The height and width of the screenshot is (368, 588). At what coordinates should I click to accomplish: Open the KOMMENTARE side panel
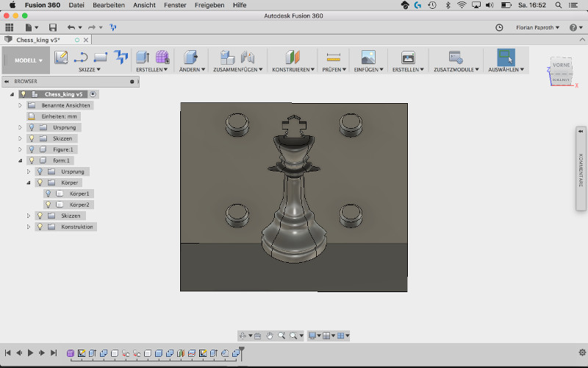click(580, 169)
